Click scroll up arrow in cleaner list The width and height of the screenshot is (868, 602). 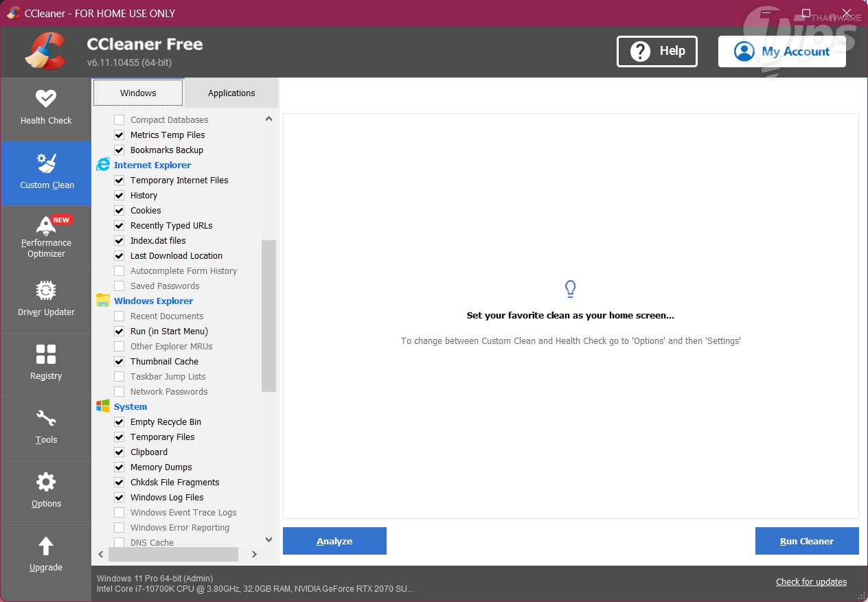coord(269,119)
